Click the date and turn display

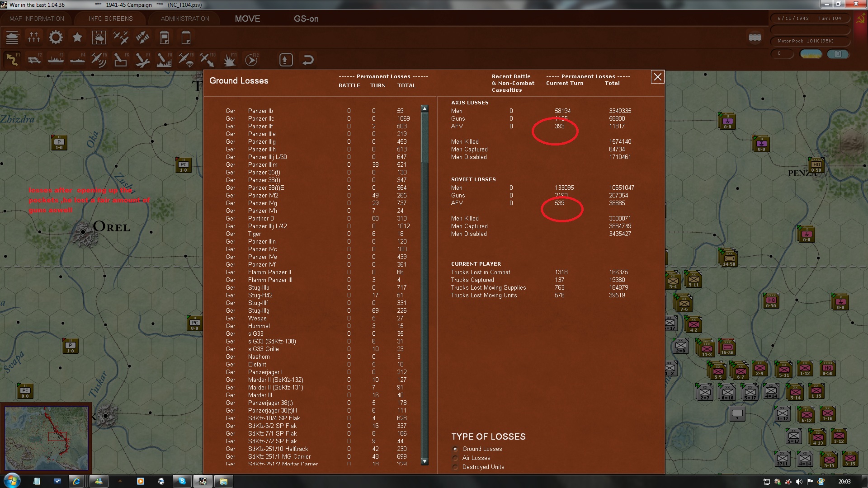(x=809, y=19)
